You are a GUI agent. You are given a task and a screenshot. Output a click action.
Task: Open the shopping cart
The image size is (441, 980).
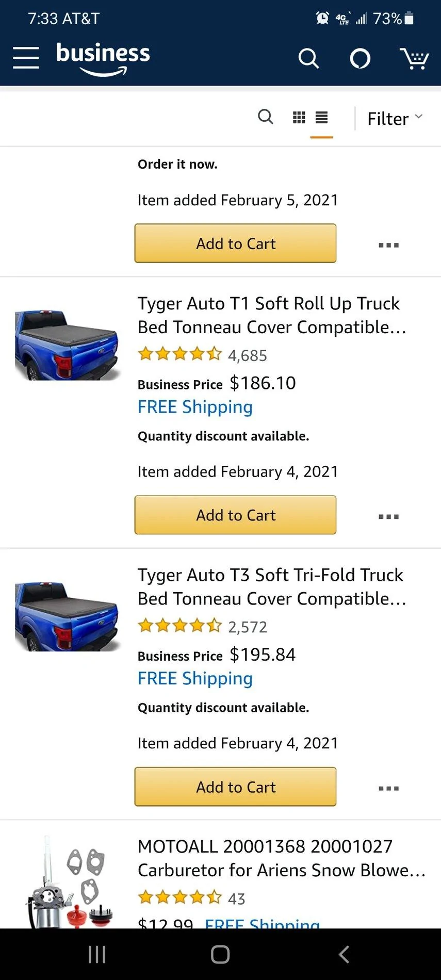click(x=414, y=58)
